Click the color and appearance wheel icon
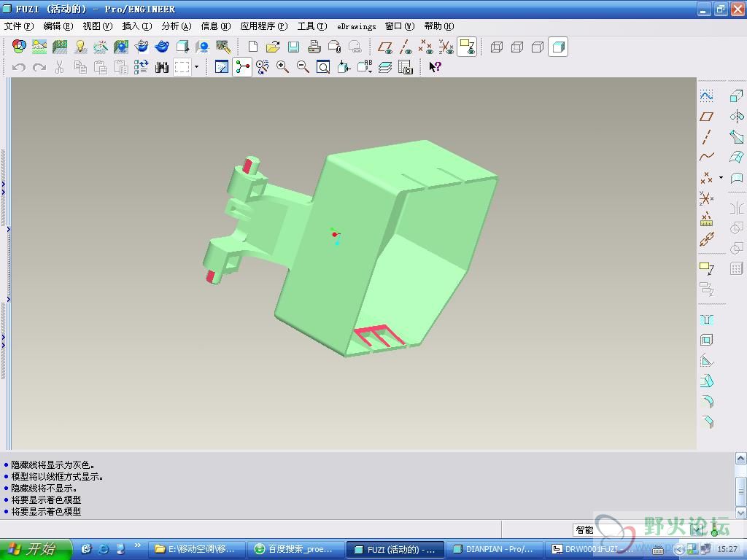This screenshot has height=560, width=747. tap(19, 47)
